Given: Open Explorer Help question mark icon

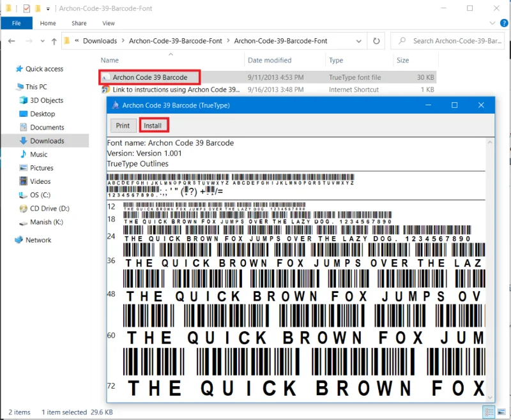Looking at the screenshot, I should coord(504,23).
